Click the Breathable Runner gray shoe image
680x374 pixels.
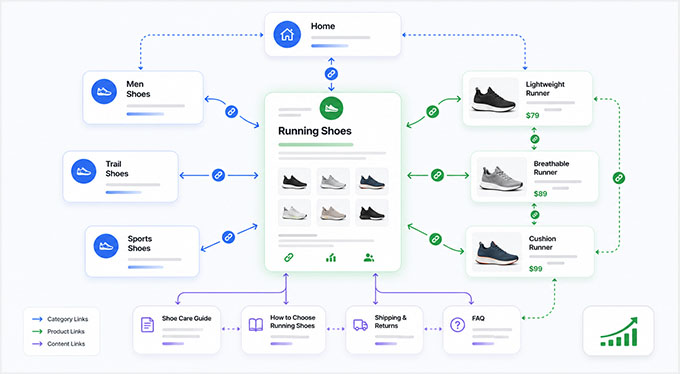coord(501,177)
